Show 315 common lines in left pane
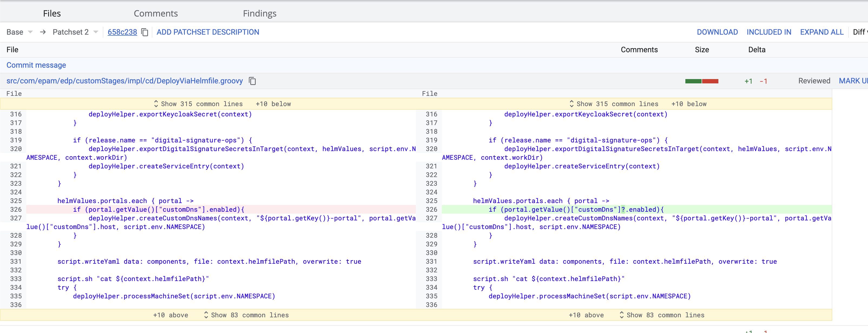 [198, 104]
